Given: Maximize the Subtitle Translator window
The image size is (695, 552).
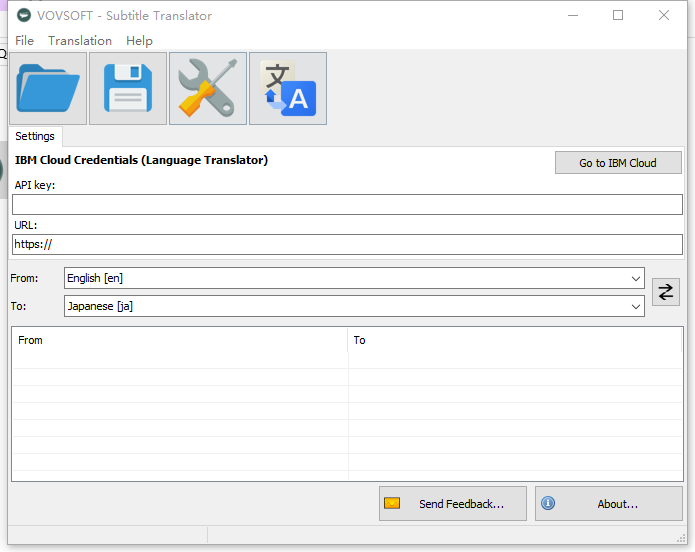Looking at the screenshot, I should click(x=618, y=15).
